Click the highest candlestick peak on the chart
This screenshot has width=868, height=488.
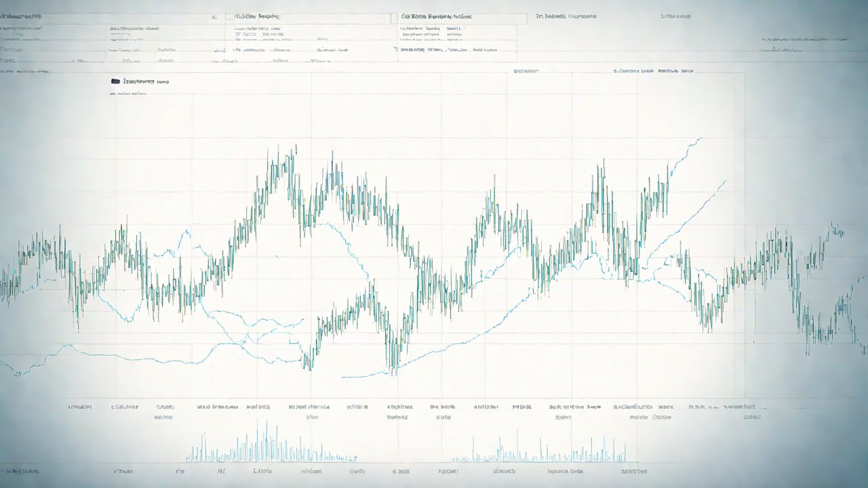295,148
